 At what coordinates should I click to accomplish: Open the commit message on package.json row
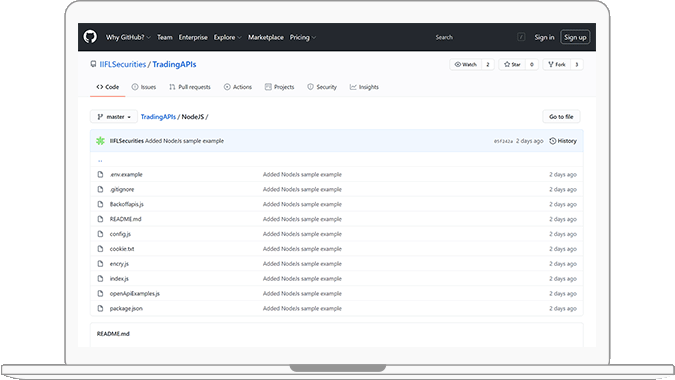pos(302,309)
